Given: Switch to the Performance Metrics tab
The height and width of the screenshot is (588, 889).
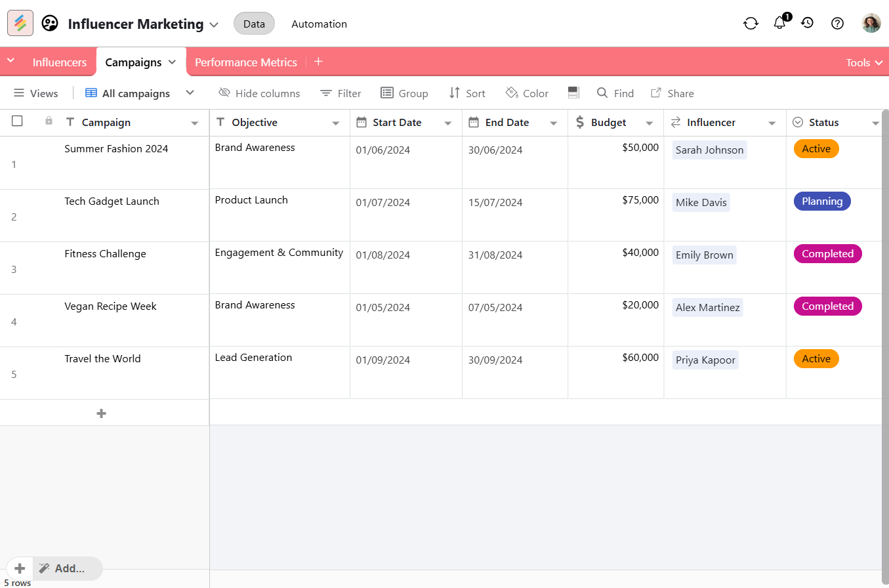Looking at the screenshot, I should click(x=245, y=62).
